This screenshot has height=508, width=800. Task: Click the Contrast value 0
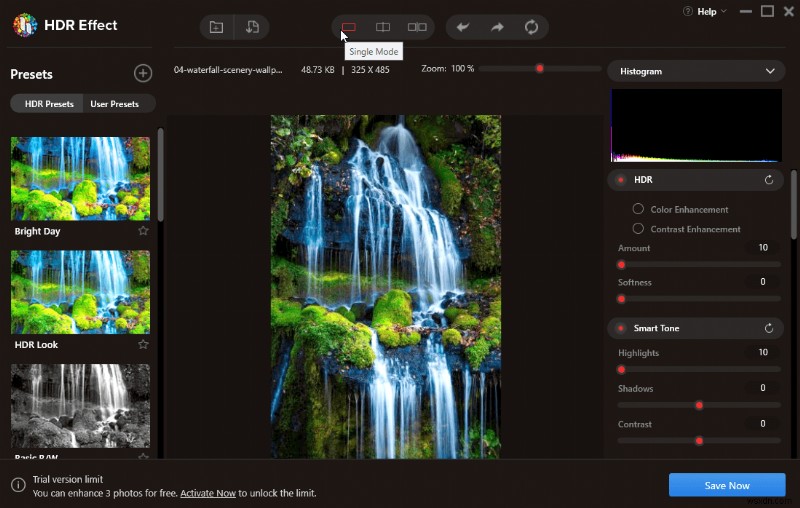763,423
